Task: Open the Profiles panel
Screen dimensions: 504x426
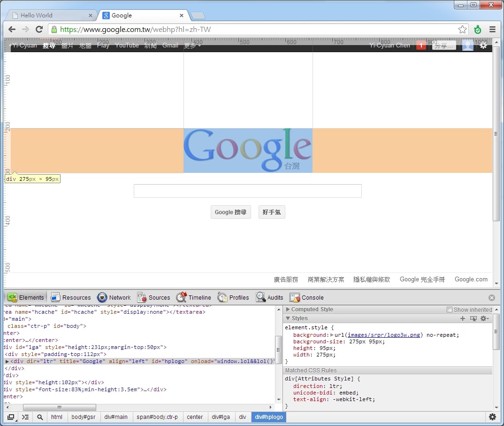Action: 233,297
